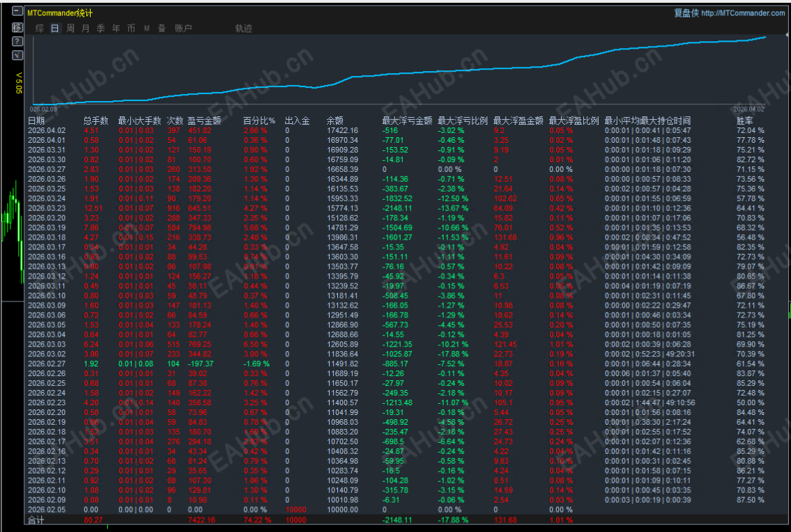Enable the 轨迹 trajectory display
Screen dimensions: 791x532
[243, 29]
